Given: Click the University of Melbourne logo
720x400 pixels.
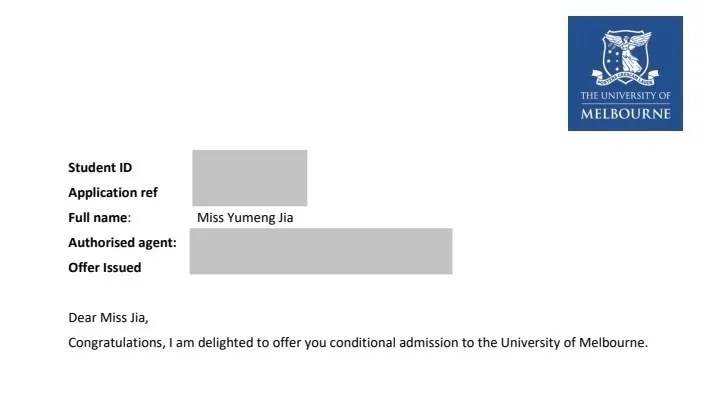Looking at the screenshot, I should pos(625,73).
